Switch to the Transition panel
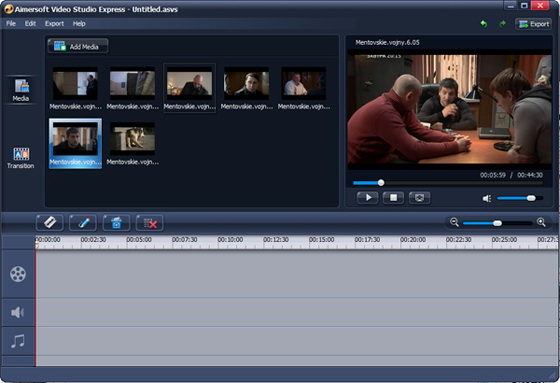The height and width of the screenshot is (383, 560). click(21, 158)
